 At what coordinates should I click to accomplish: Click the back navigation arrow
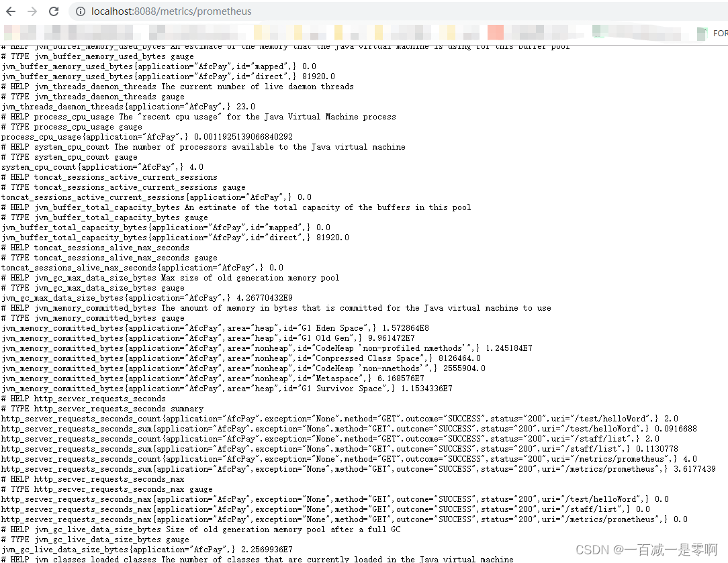(11, 11)
